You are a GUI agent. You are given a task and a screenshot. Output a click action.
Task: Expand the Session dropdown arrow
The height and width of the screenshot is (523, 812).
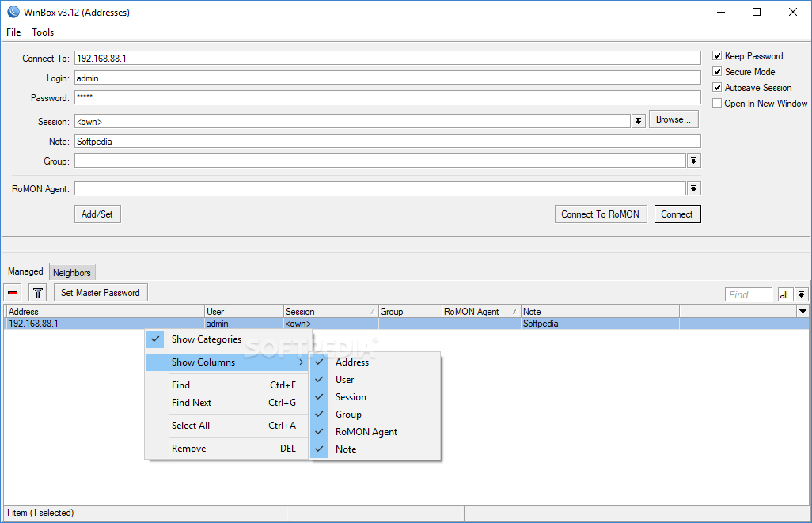coord(638,121)
